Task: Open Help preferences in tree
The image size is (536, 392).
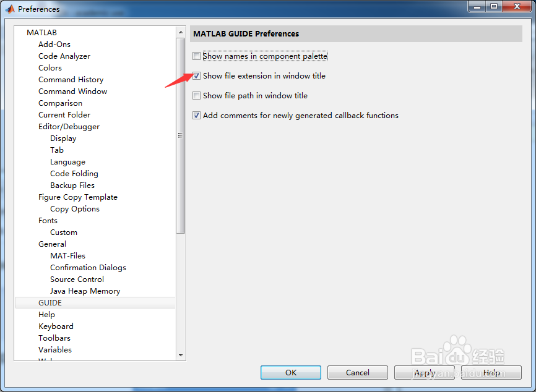Action: coord(46,315)
